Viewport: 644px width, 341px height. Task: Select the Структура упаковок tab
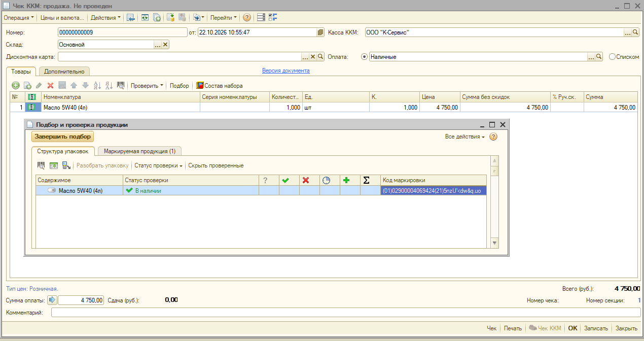[x=63, y=151]
